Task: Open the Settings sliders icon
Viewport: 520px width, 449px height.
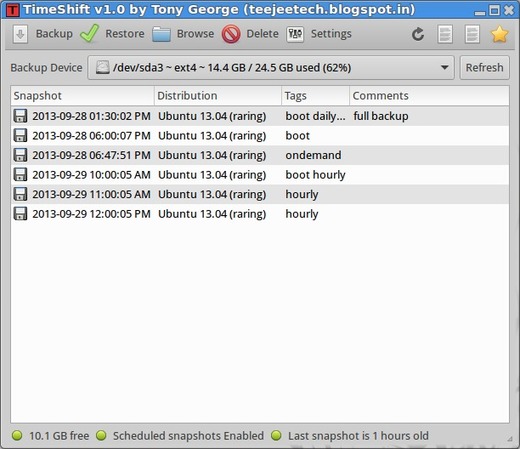Action: click(x=295, y=34)
